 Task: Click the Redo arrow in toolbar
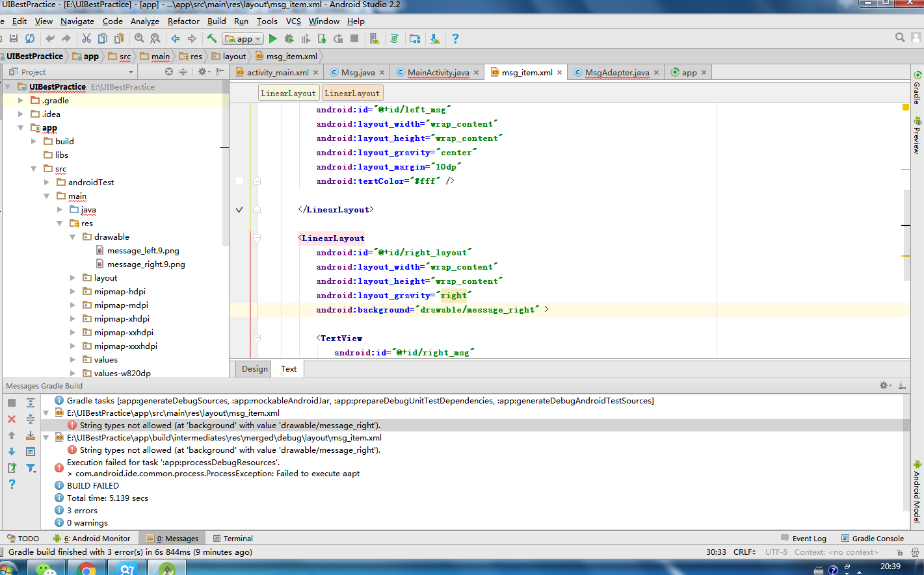[x=66, y=38]
